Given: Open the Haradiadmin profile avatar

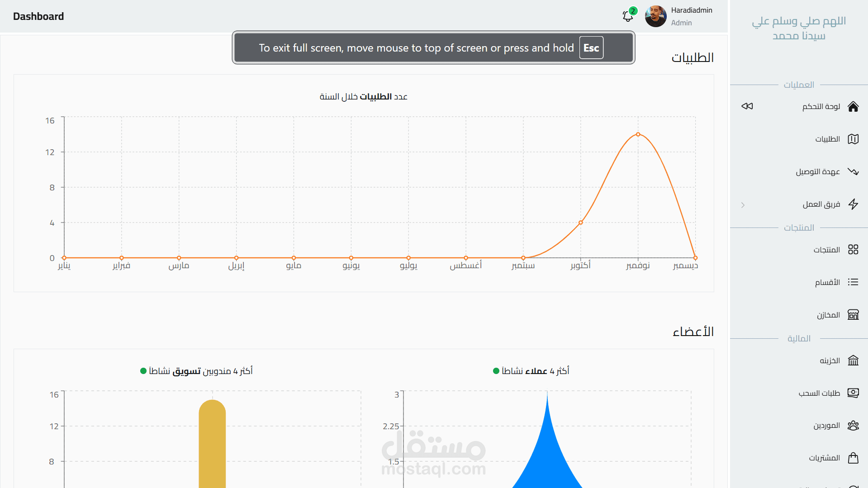Looking at the screenshot, I should 655,16.
